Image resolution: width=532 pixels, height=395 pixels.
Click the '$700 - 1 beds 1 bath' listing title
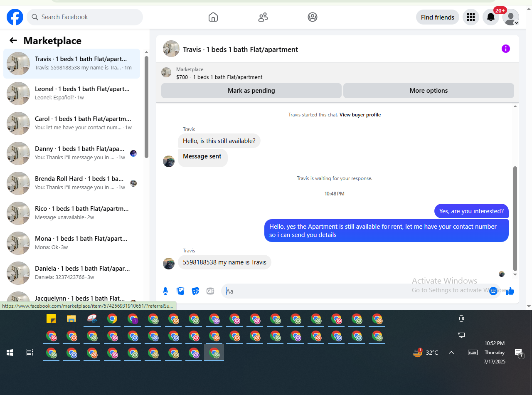click(219, 77)
